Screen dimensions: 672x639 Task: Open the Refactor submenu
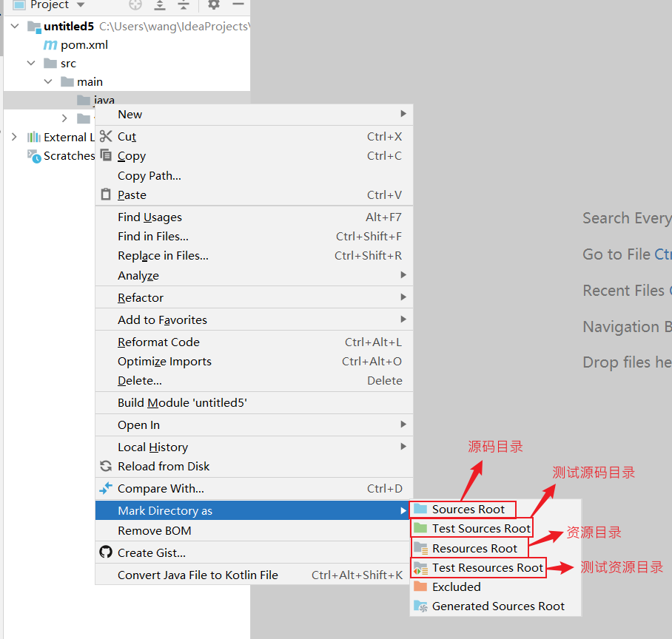254,297
